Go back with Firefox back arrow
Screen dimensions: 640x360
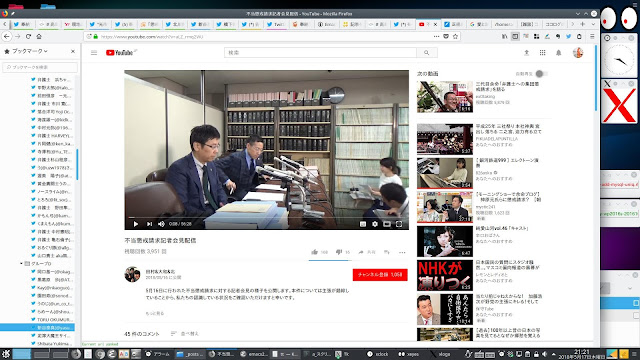[7, 36]
